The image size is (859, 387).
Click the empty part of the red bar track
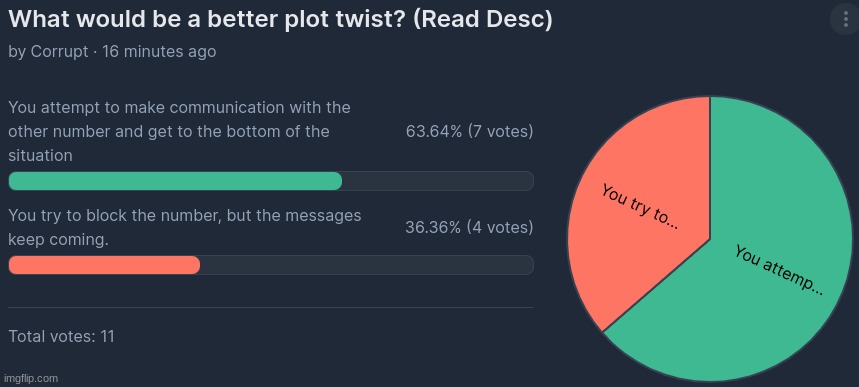coord(366,265)
